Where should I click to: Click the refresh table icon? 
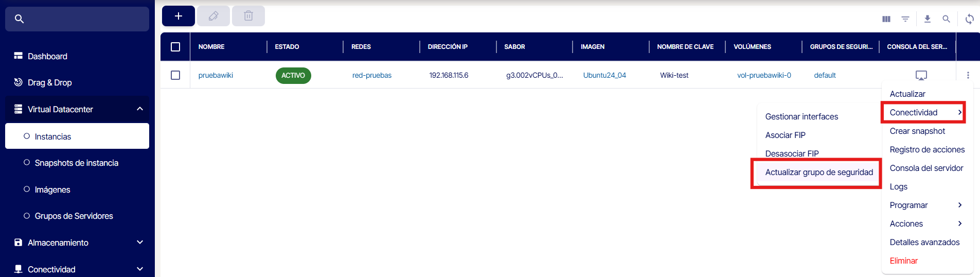969,19
